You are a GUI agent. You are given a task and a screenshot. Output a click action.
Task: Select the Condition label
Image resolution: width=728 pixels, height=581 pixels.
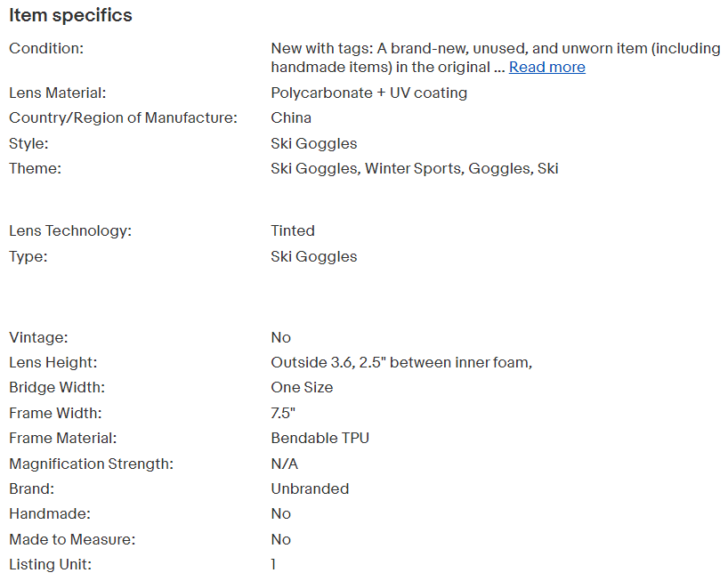[46, 48]
